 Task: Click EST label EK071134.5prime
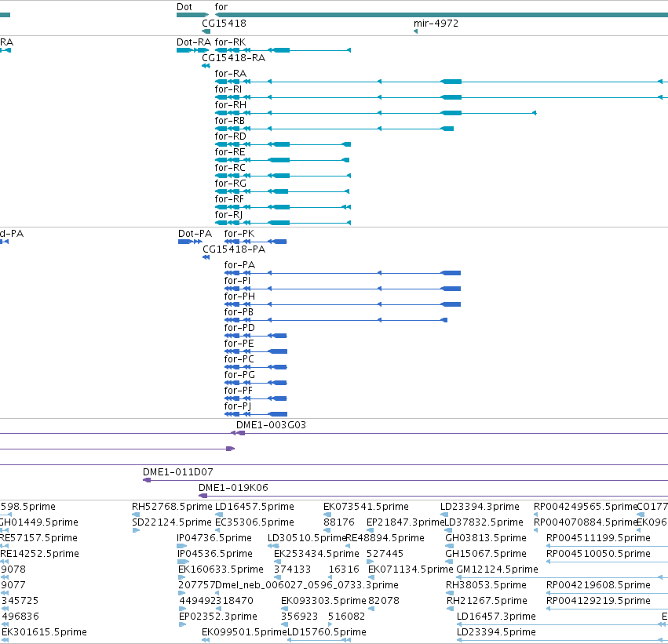[x=411, y=569]
